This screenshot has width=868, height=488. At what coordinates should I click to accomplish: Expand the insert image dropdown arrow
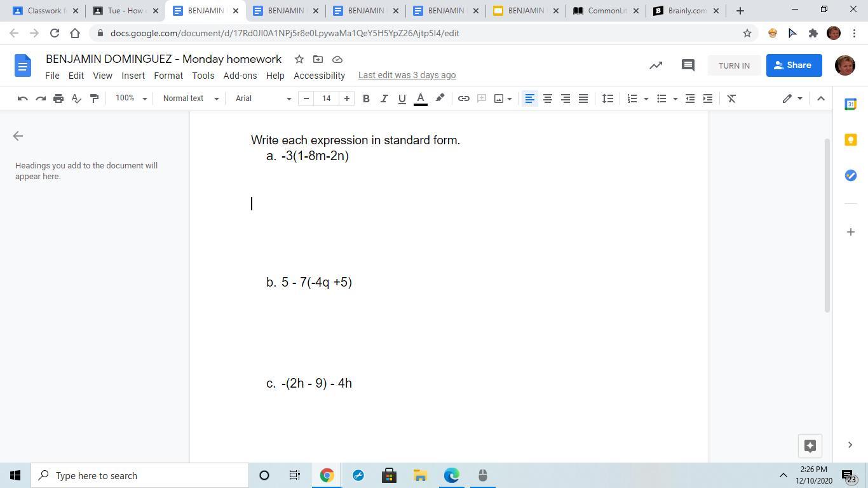510,98
